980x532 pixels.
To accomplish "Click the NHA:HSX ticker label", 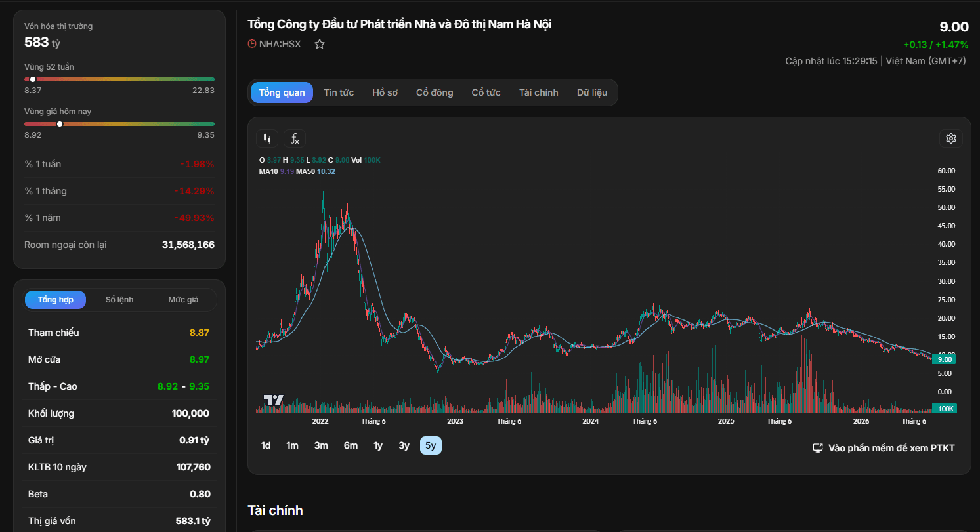I will point(280,44).
